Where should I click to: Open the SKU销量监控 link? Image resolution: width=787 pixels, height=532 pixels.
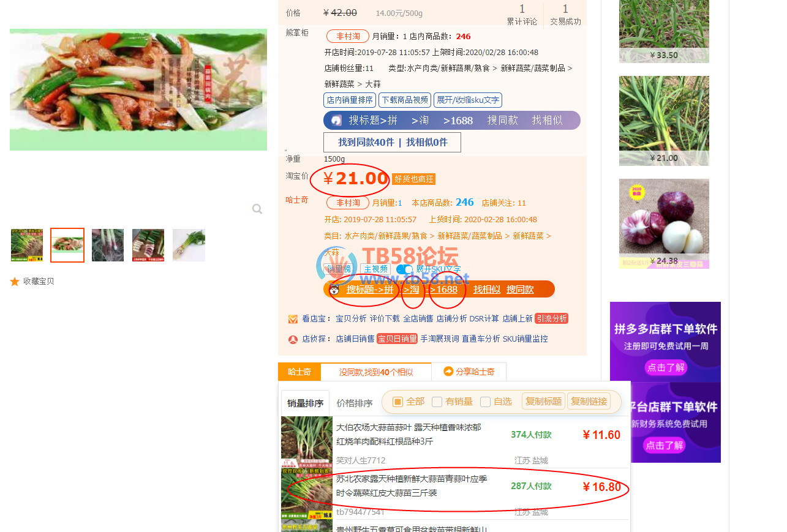[525, 339]
